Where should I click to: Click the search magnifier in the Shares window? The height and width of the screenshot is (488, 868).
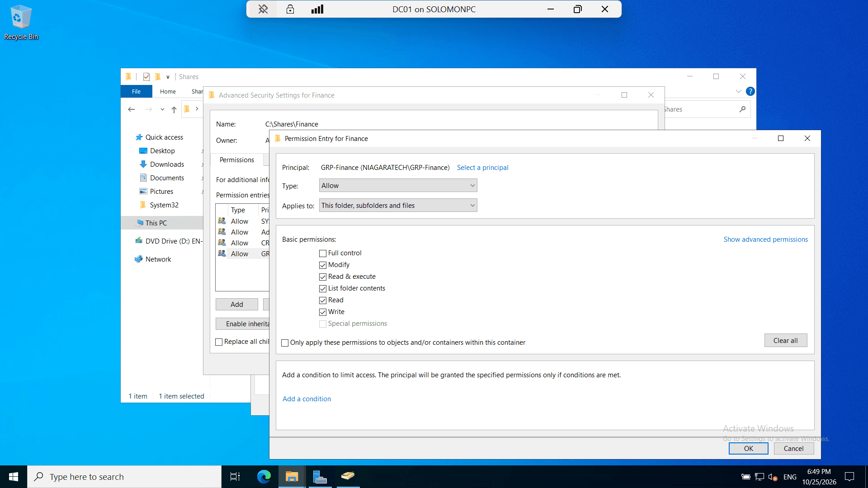point(742,109)
